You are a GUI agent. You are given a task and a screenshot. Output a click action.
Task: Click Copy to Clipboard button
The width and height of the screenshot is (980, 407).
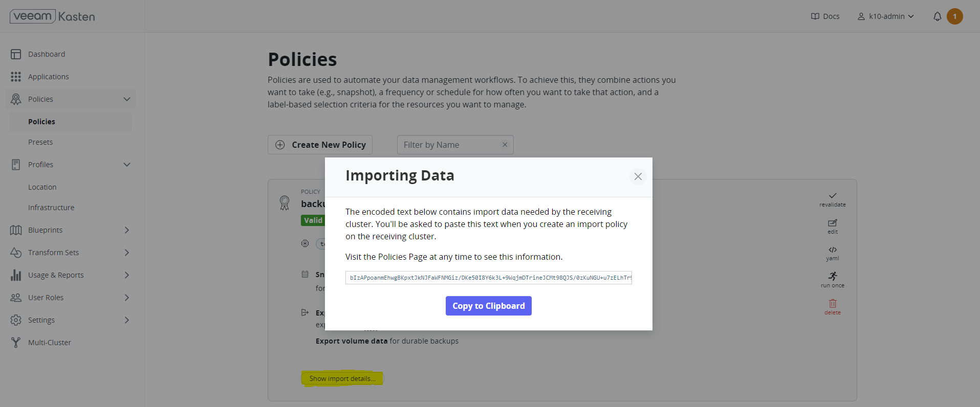click(489, 306)
